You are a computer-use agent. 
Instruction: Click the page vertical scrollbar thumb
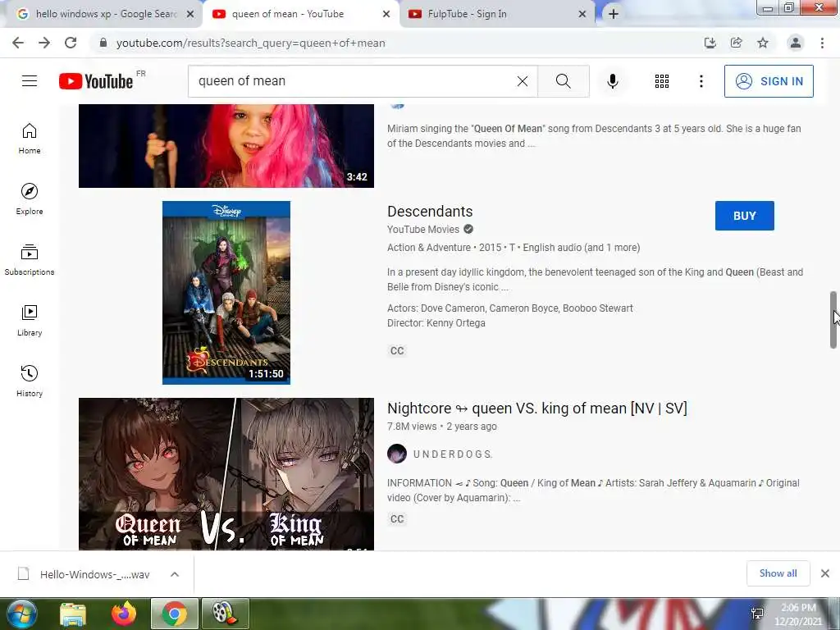click(833, 320)
